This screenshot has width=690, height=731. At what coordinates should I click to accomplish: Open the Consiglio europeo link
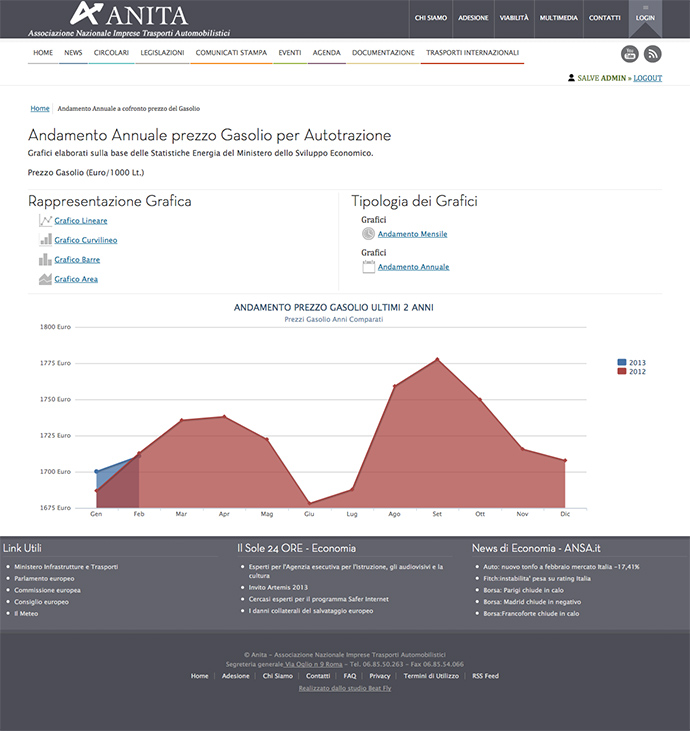41,602
